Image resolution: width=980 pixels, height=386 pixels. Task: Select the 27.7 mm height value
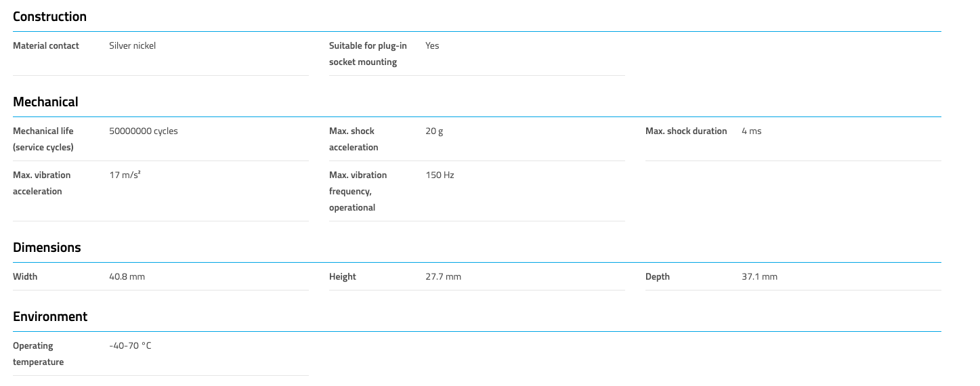coord(443,277)
